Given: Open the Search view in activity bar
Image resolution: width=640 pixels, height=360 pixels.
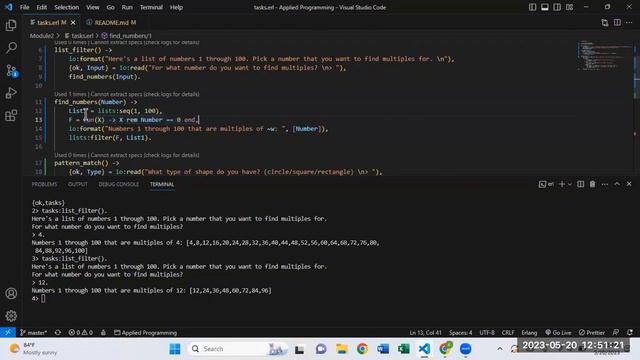Looking at the screenshot, I should [11, 48].
